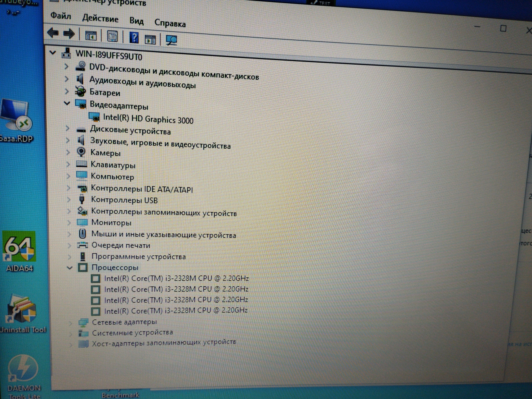This screenshot has height=399, width=532.
Task: Click the Back arrow toolbar icon
Action: [53, 33]
